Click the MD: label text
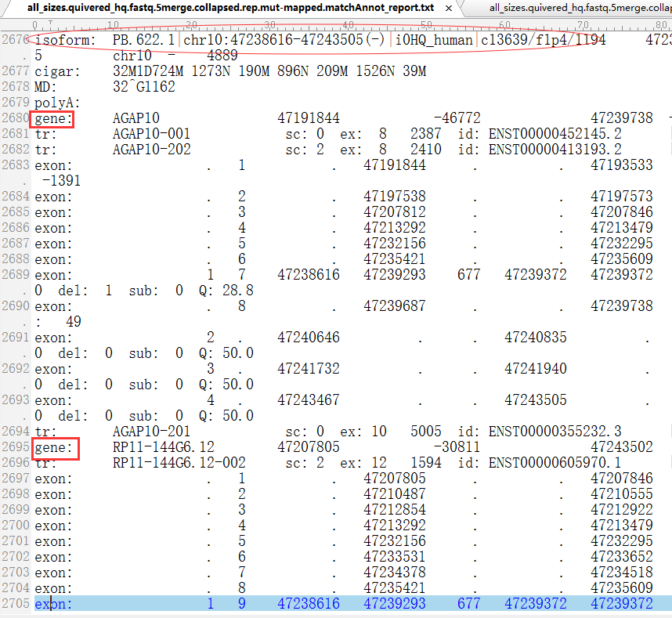This screenshot has width=672, height=618. pos(45,87)
